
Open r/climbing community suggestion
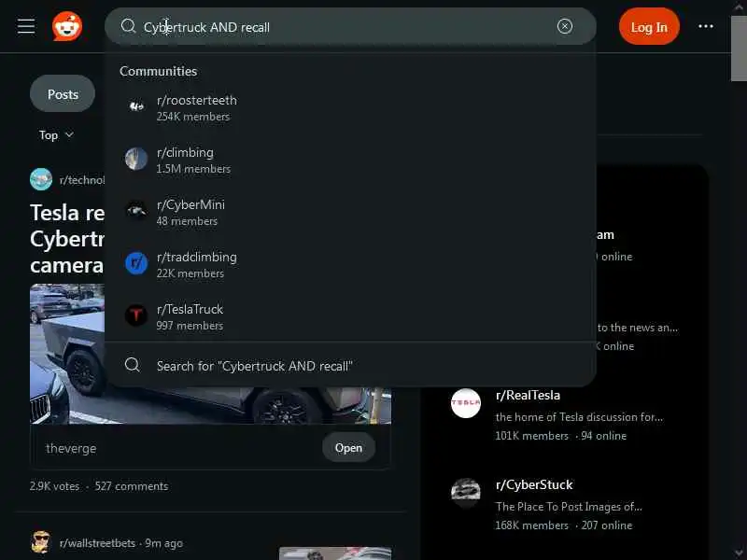pos(350,160)
